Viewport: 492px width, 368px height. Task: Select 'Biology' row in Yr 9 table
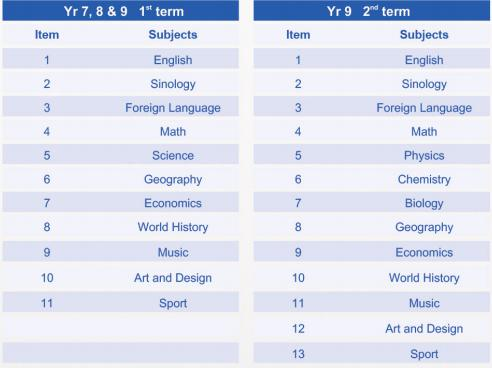372,203
